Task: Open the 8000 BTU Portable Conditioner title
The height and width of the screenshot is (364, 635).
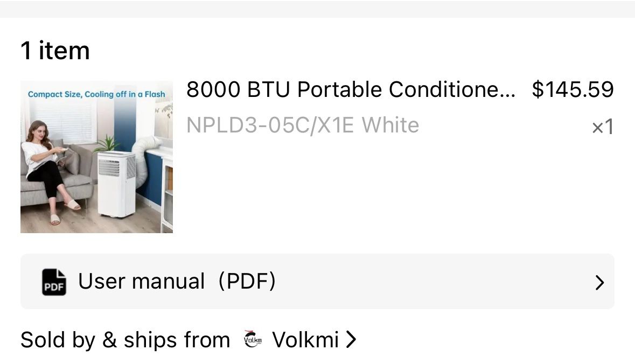Action: [351, 90]
